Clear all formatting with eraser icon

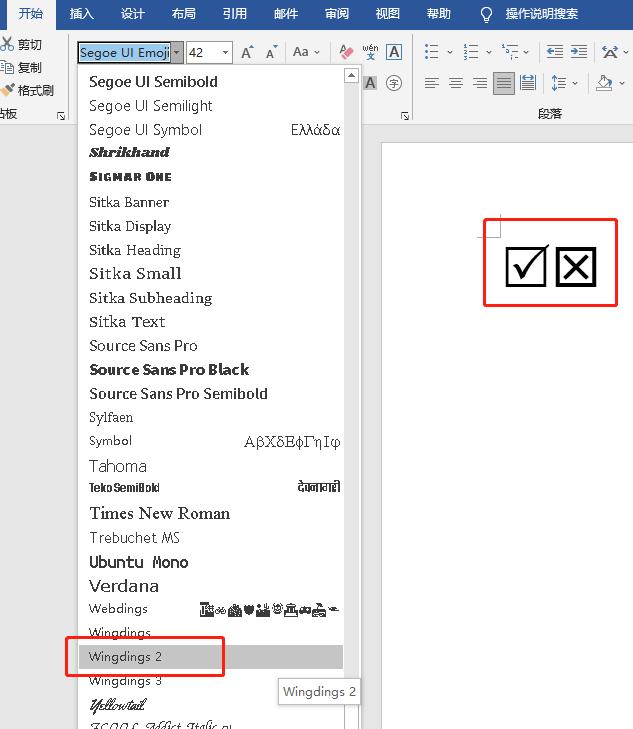coord(346,52)
